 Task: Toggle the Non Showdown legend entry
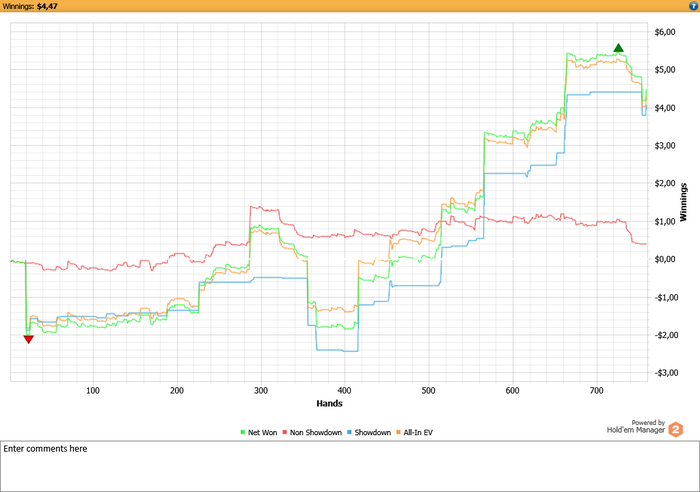(312, 432)
